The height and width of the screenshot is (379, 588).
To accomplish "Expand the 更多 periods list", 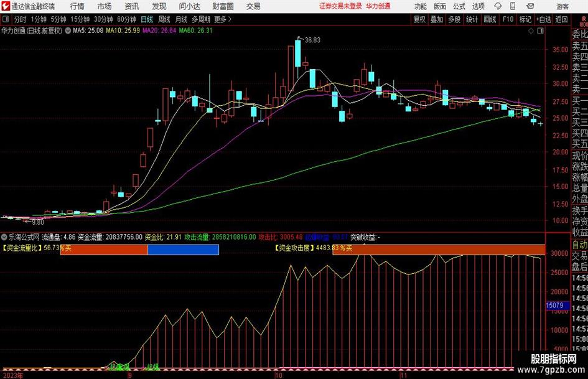I will 223,19.
